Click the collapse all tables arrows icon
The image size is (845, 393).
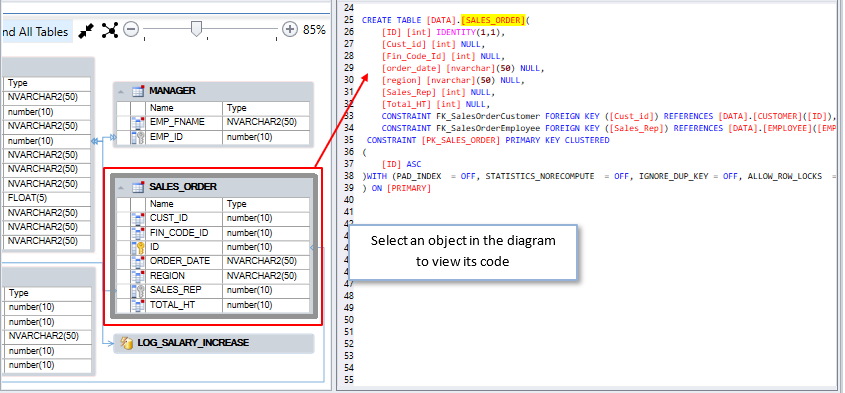tap(85, 31)
